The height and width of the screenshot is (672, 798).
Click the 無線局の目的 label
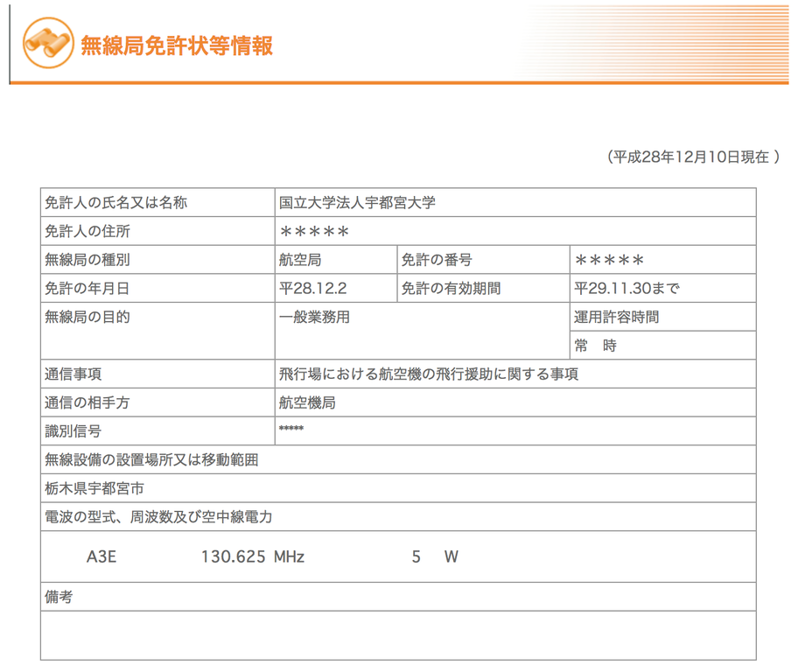pos(87,317)
